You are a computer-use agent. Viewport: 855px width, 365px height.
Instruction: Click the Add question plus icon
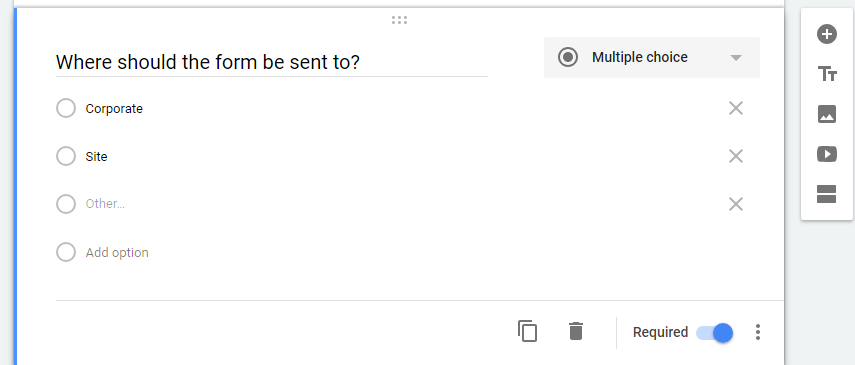click(x=827, y=34)
